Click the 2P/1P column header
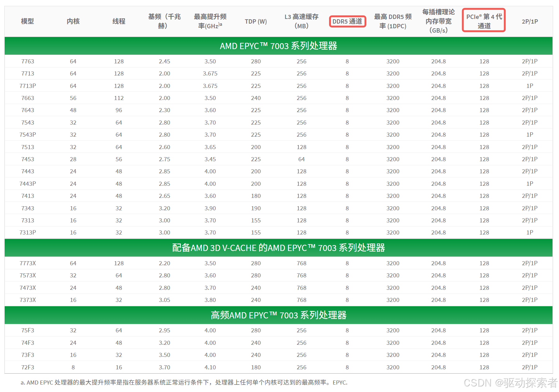This screenshot has width=559, height=392. 530,21
